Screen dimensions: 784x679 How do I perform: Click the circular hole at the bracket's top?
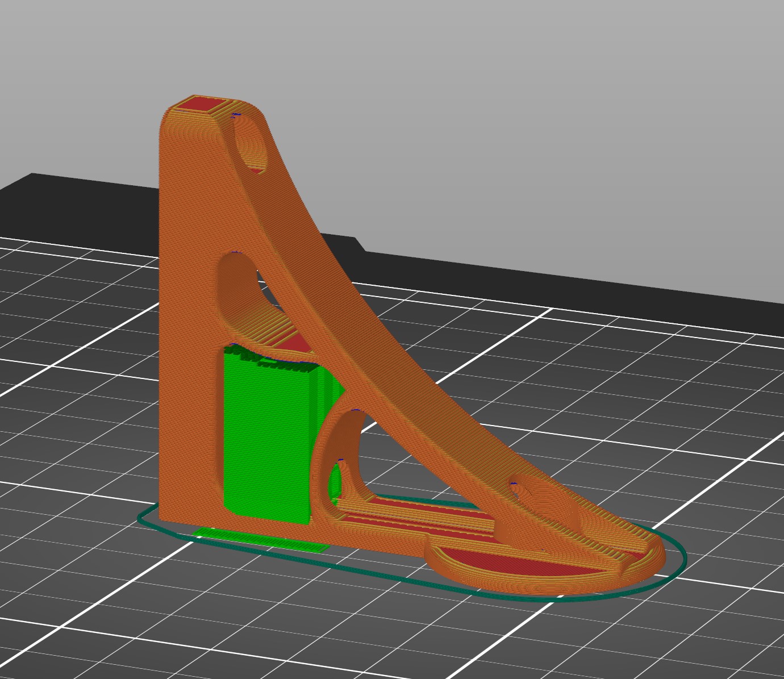click(253, 144)
